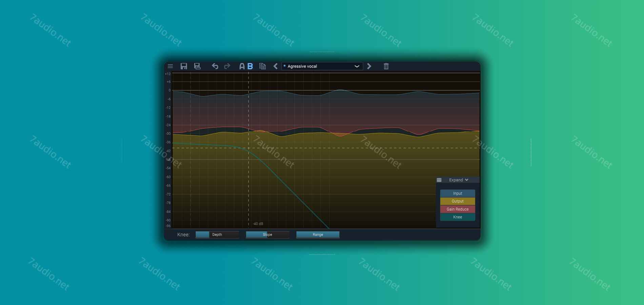Save the preset with the floppy icon
This screenshot has width=644, height=305.
pos(184,66)
